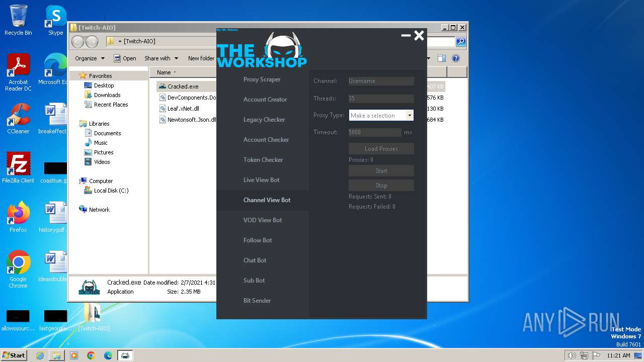Viewport: 644px width, 362px height.
Task: Open the Share with dropdown
Action: pyautogui.click(x=161, y=58)
